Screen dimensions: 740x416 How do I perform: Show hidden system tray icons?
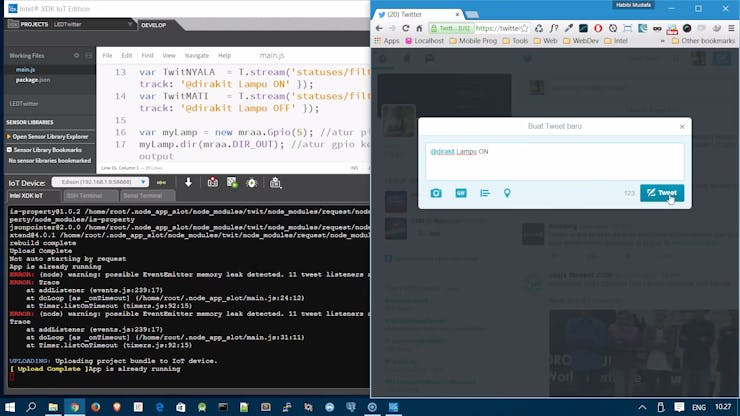(x=642, y=407)
